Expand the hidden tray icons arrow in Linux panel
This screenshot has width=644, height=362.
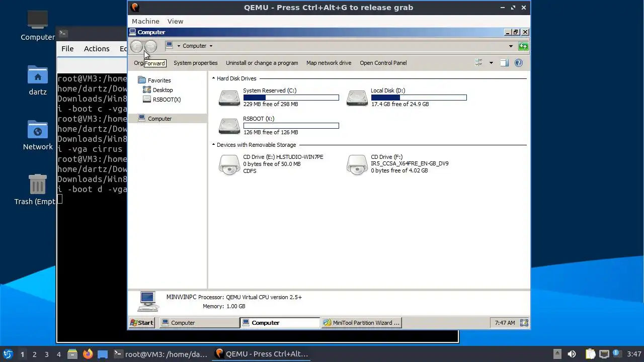(557, 354)
